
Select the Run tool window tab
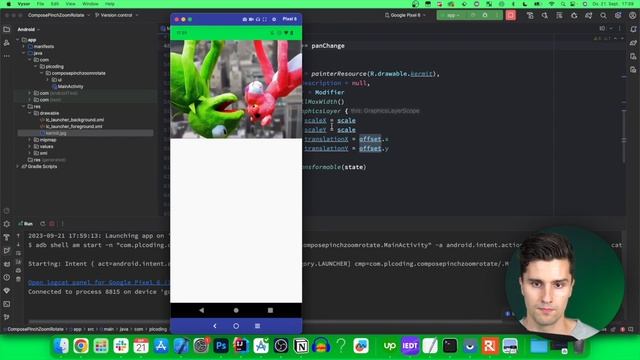tap(26, 224)
